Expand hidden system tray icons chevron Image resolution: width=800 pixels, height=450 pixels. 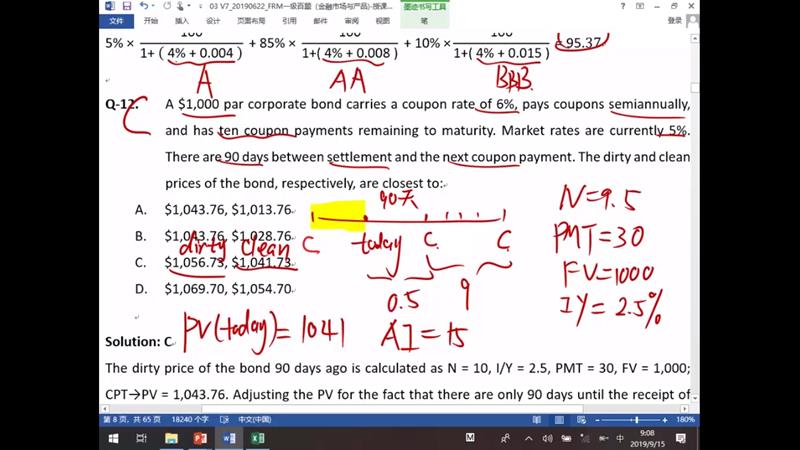coord(529,438)
